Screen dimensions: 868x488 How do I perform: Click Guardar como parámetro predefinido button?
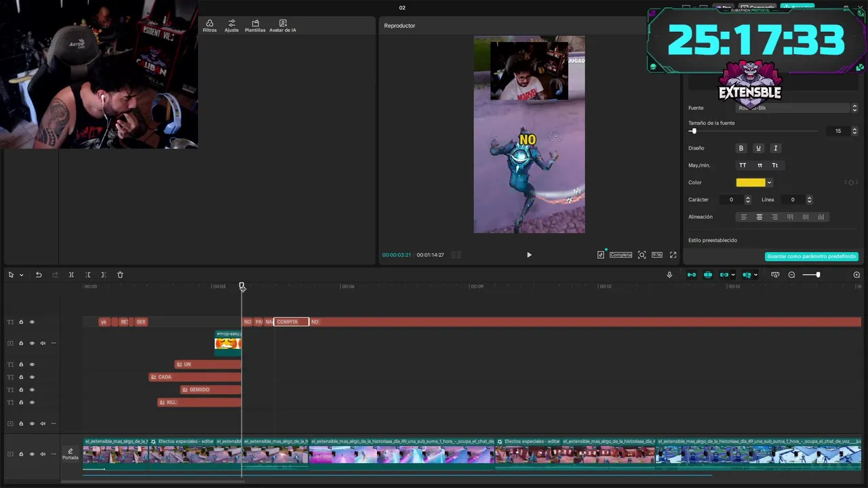pyautogui.click(x=812, y=257)
